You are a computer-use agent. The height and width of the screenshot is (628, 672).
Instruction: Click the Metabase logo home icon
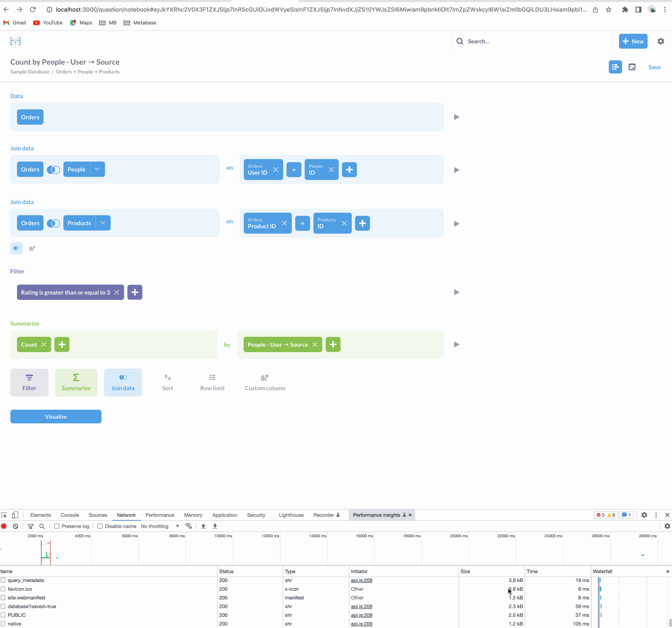(x=15, y=41)
